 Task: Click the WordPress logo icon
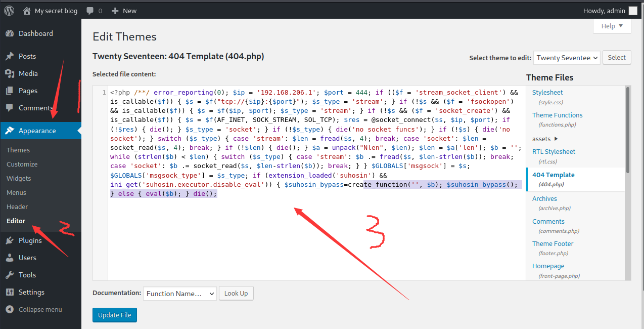[10, 10]
